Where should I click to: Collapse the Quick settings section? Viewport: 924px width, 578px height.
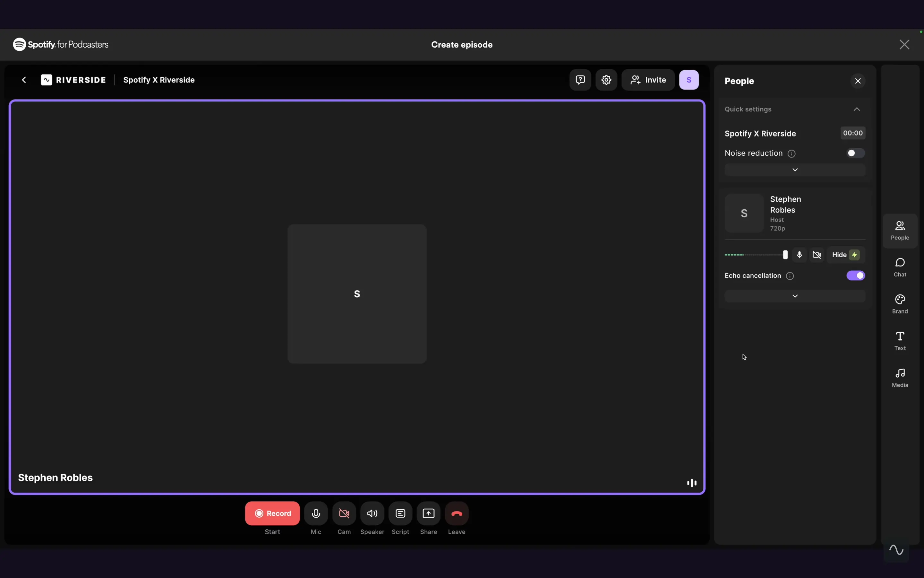point(857,109)
